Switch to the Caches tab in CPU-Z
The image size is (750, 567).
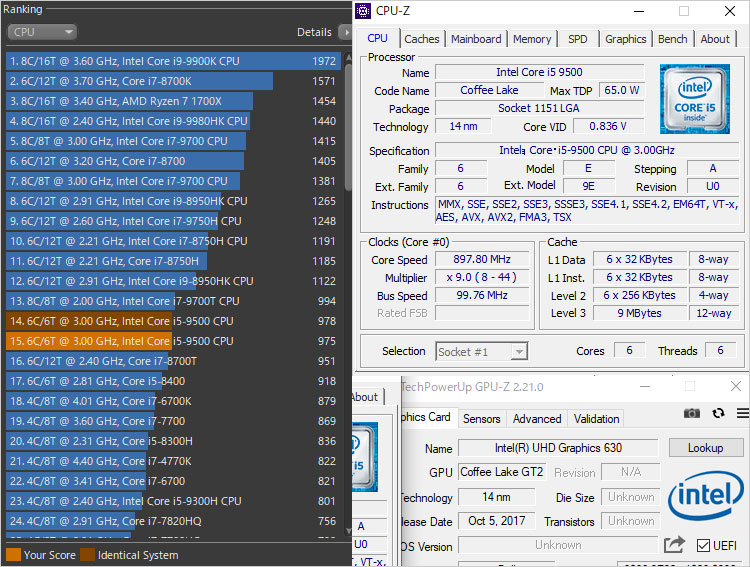pos(421,39)
